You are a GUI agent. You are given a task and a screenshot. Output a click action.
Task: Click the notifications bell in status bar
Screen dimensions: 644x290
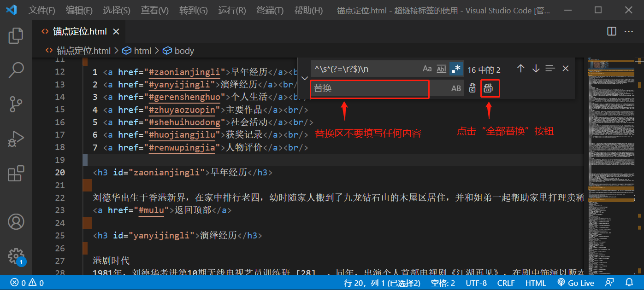point(630,283)
